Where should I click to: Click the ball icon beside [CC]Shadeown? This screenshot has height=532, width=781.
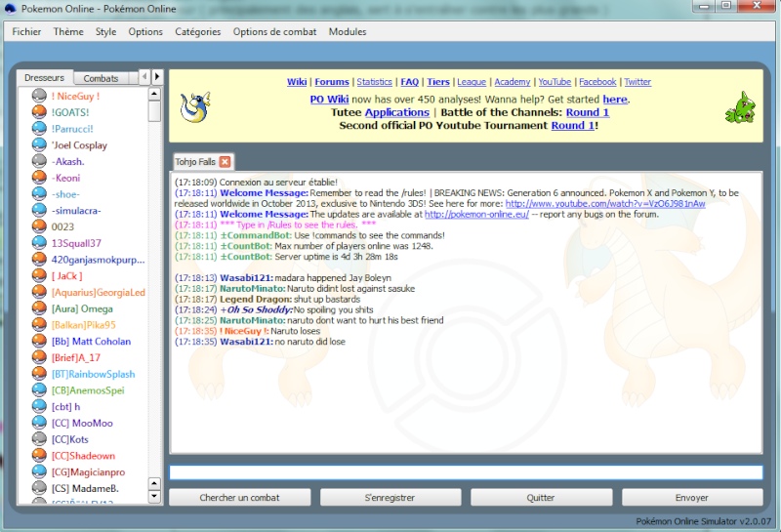pyautogui.click(x=39, y=455)
